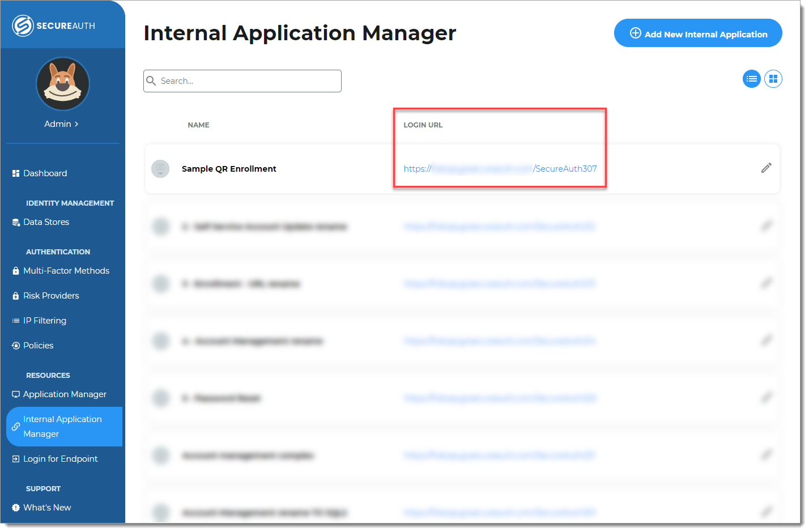Screen dimensions: 809x532
Task: Click the Add New Internal Application button
Action: click(697, 34)
